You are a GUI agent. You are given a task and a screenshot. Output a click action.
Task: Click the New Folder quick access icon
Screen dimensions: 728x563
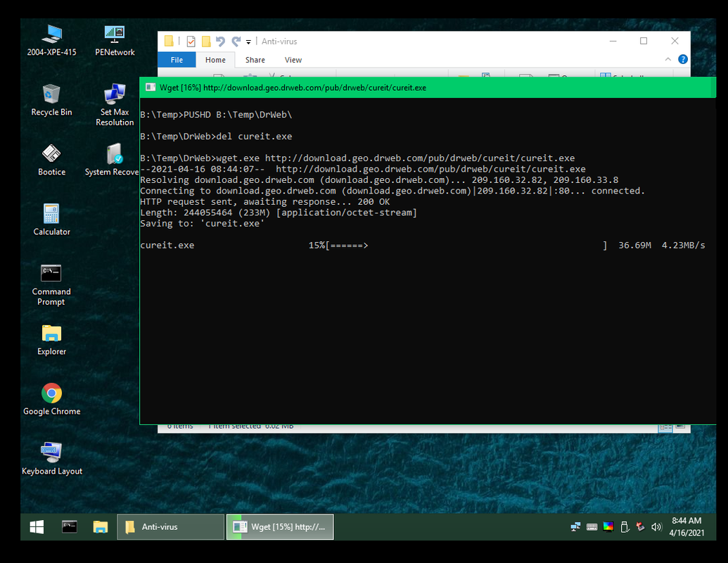coord(206,42)
